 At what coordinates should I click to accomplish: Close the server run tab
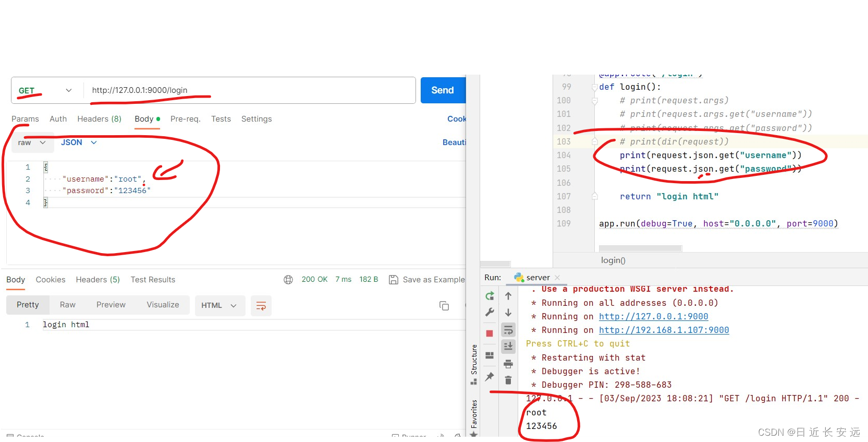(557, 278)
